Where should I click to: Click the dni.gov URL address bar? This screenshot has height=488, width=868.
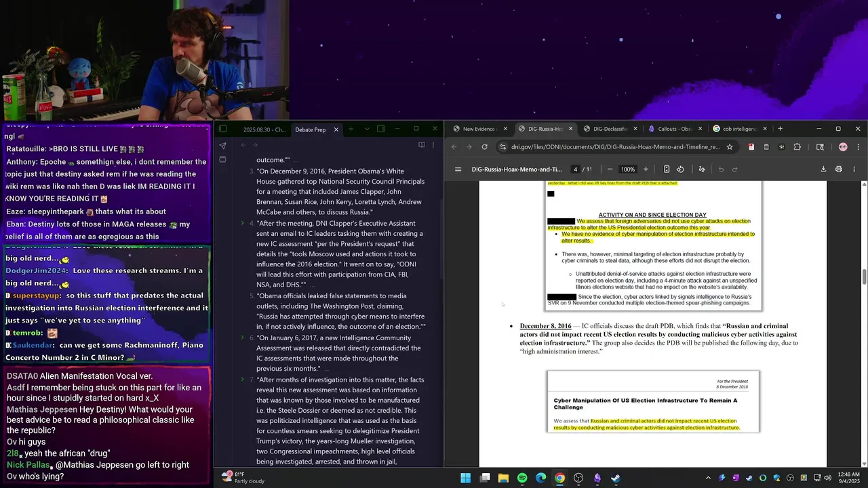[616, 146]
